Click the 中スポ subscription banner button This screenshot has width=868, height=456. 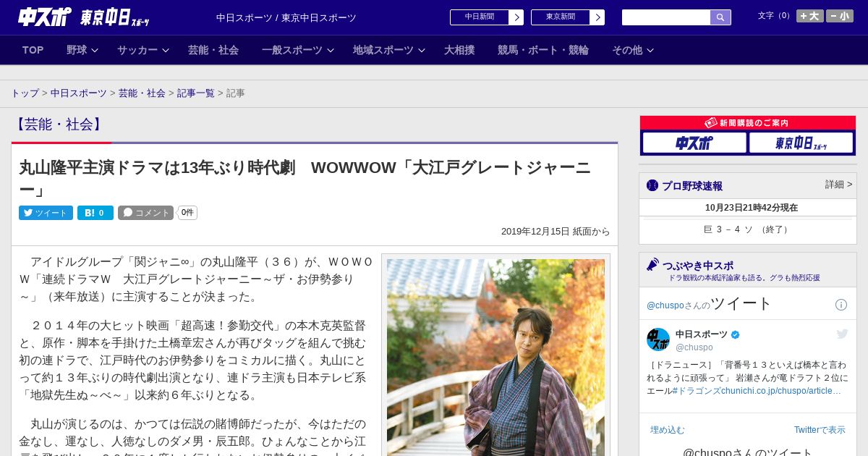[x=694, y=143]
